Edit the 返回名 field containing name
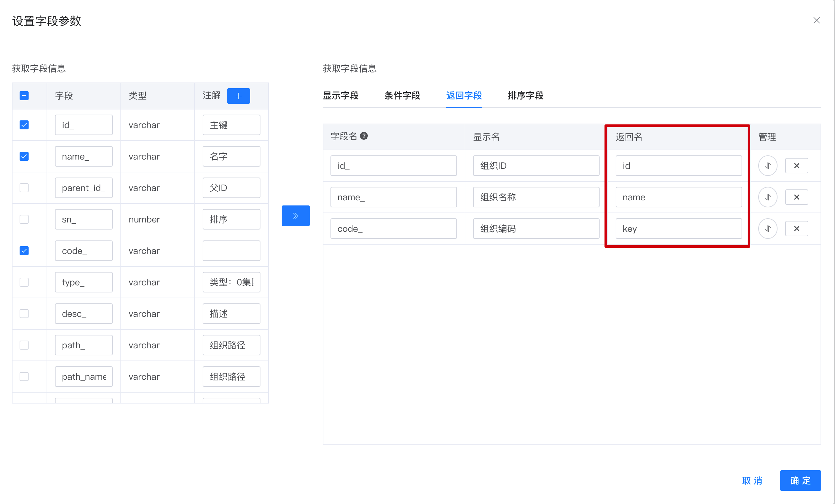 679,197
